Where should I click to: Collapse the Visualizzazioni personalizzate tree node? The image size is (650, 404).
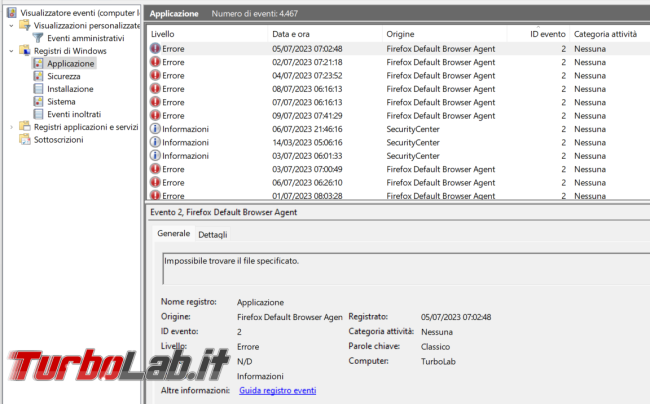(x=11, y=26)
